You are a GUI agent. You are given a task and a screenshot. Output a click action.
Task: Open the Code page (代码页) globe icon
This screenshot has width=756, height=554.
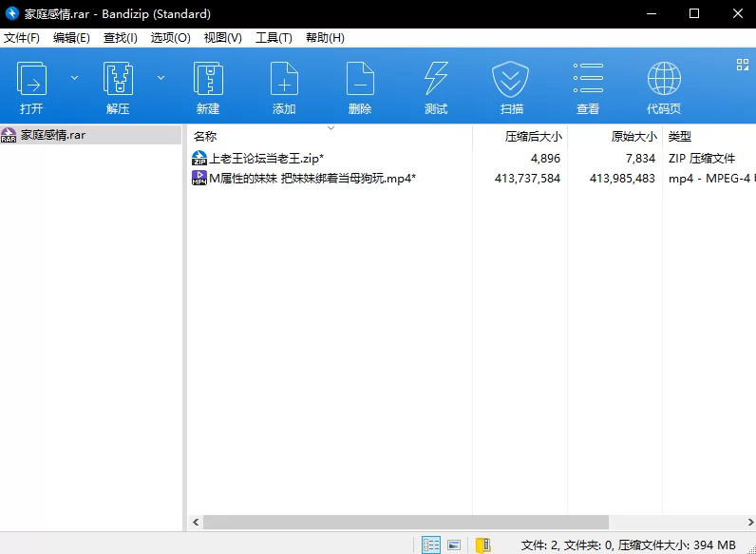[x=664, y=86]
